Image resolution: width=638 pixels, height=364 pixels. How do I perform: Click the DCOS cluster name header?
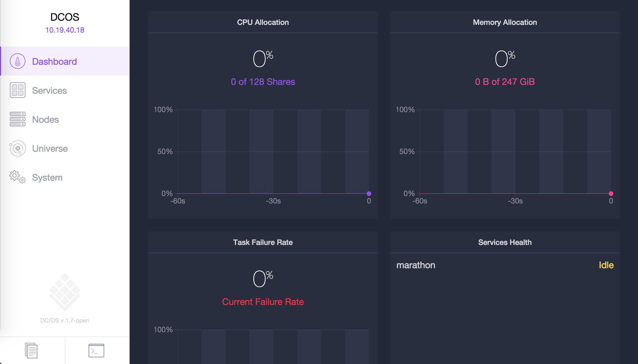65,17
